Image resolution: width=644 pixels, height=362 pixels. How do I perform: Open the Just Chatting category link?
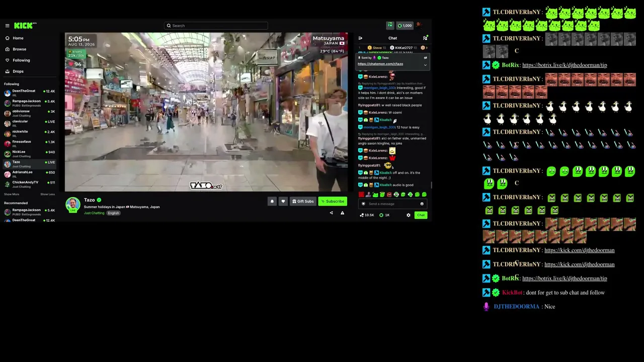[94, 213]
